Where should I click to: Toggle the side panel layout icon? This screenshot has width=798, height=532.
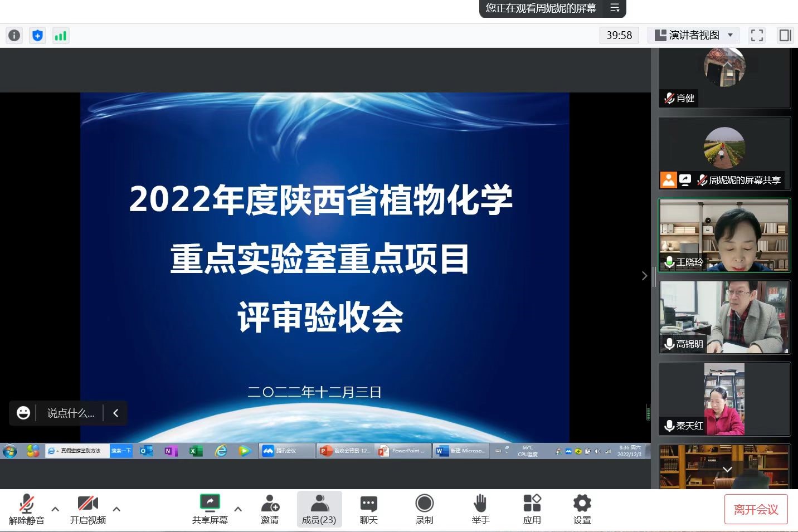[x=785, y=36]
